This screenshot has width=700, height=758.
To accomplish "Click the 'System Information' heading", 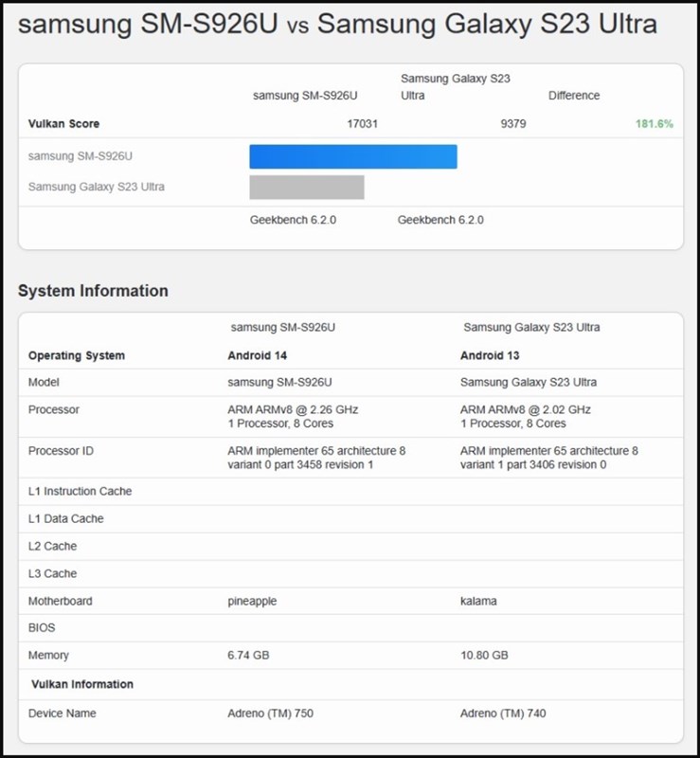I will (x=93, y=291).
